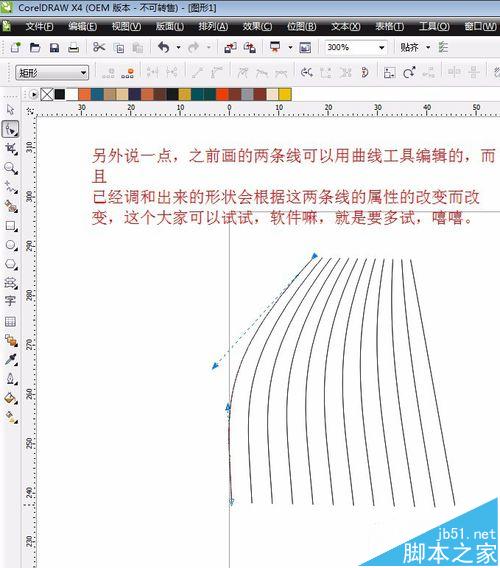Undo the last action
Image resolution: width=500 pixels, height=568 pixels.
pos(164,47)
